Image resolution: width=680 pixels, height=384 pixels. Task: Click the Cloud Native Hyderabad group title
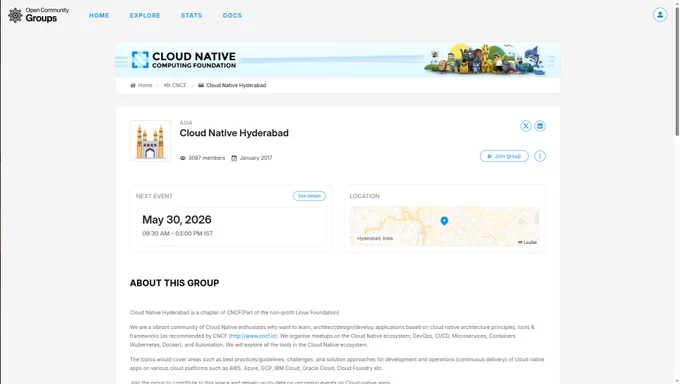[234, 133]
